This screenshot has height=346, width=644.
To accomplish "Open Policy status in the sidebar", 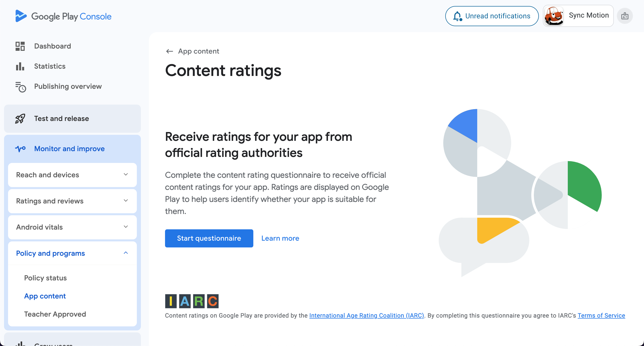I will click(x=46, y=278).
